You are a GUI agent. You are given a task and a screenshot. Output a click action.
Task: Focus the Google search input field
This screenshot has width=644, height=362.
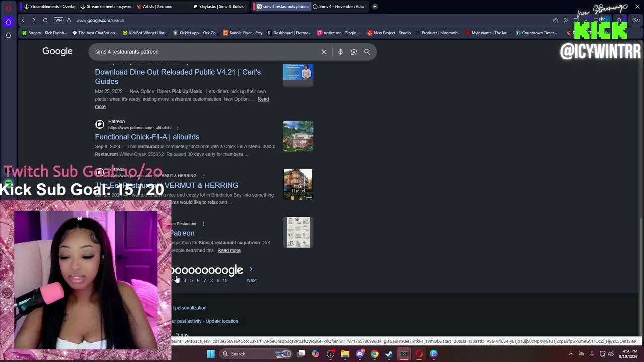click(x=204, y=52)
